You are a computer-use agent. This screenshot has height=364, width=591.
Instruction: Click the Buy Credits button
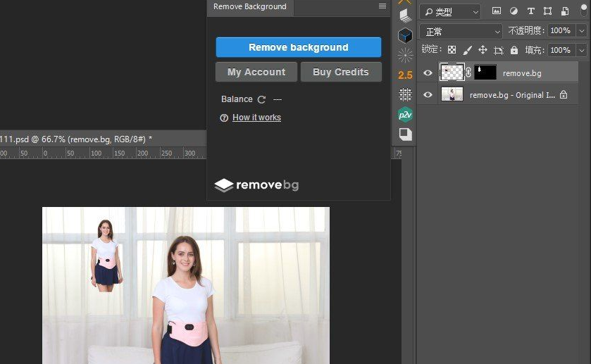click(341, 72)
